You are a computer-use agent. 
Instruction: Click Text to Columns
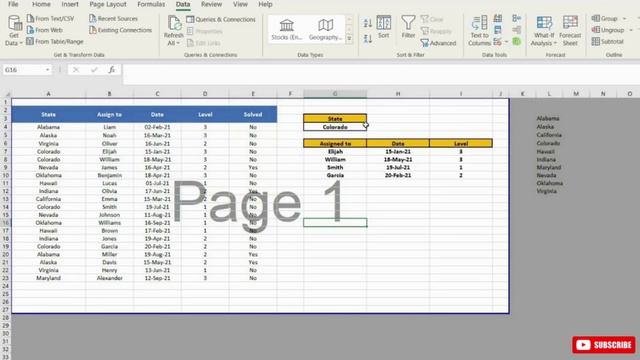[479, 31]
